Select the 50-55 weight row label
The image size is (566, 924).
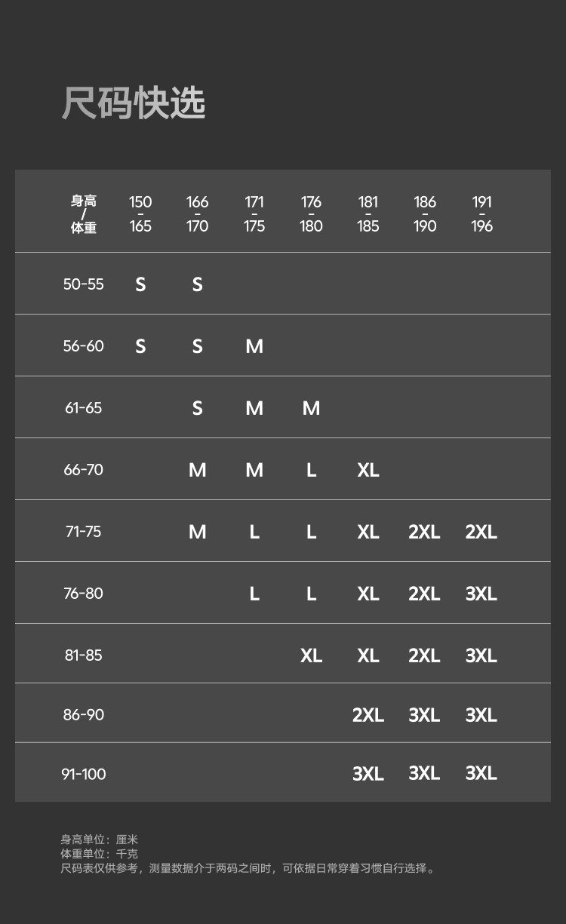(84, 284)
